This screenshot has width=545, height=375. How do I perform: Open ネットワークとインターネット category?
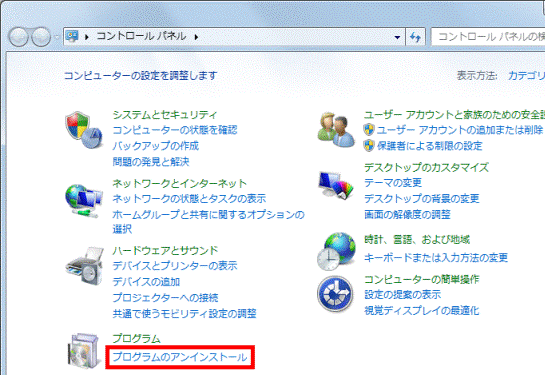(179, 183)
